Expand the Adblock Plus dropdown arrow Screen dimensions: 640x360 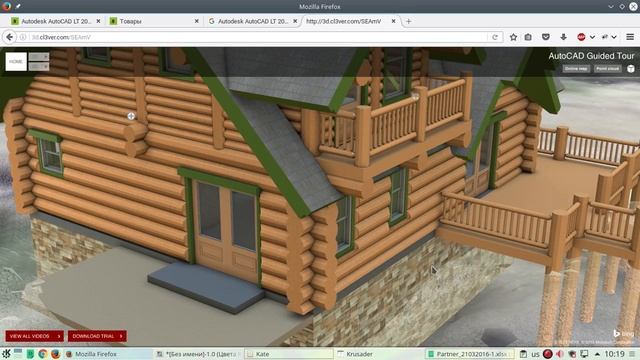coord(592,37)
